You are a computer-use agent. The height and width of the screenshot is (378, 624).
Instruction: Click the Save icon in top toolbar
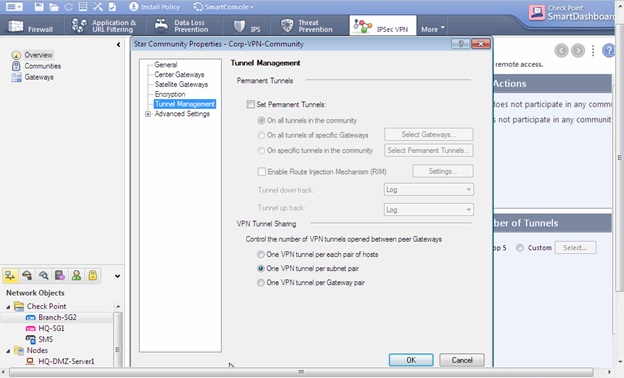point(39,7)
